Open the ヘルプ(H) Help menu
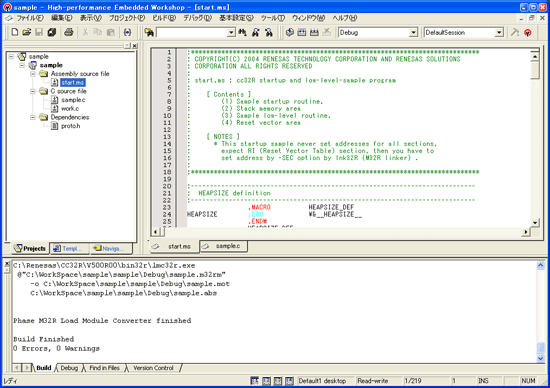This screenshot has width=550, height=388. 345,18
